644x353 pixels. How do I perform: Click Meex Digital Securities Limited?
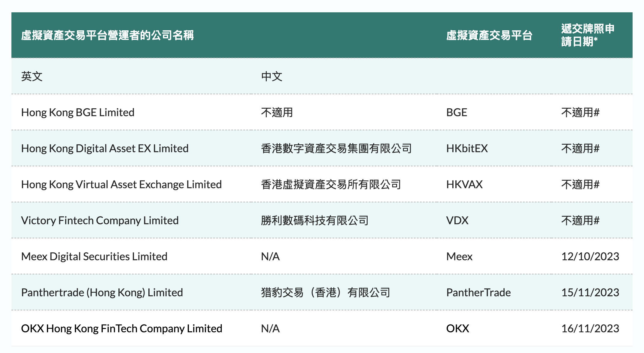94,257
